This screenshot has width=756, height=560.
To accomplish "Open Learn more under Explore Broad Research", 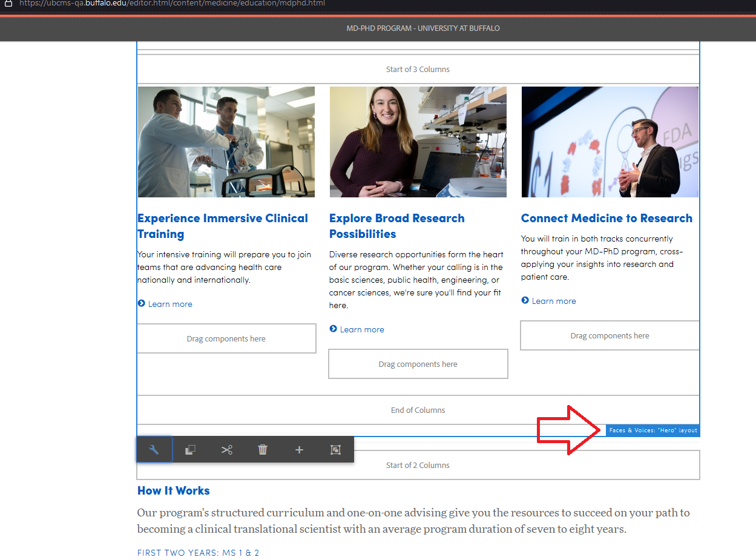I will (361, 329).
